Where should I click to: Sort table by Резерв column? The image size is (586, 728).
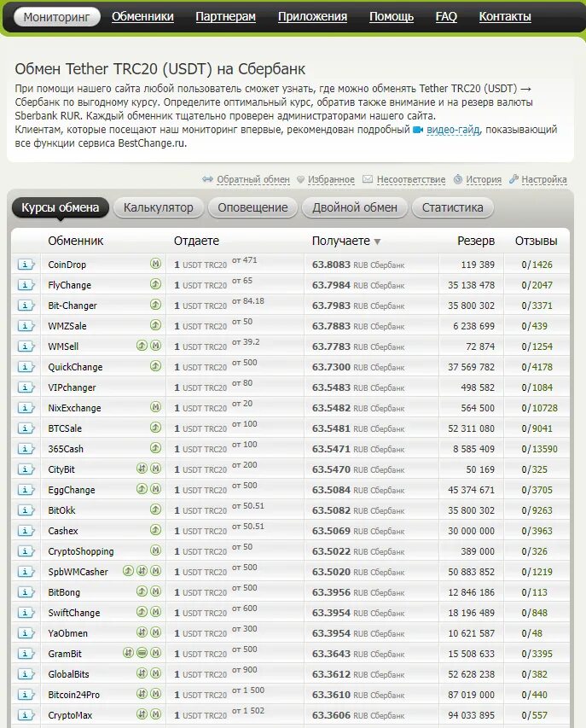click(476, 241)
